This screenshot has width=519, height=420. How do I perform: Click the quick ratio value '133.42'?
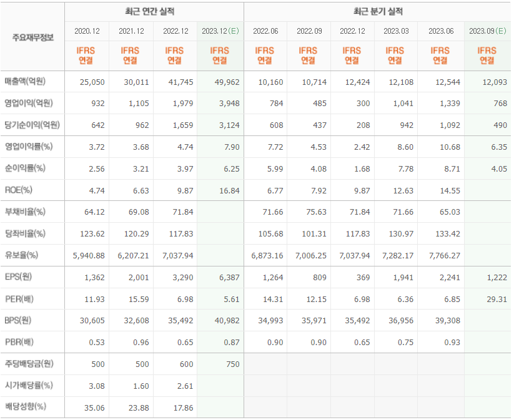(x=448, y=234)
